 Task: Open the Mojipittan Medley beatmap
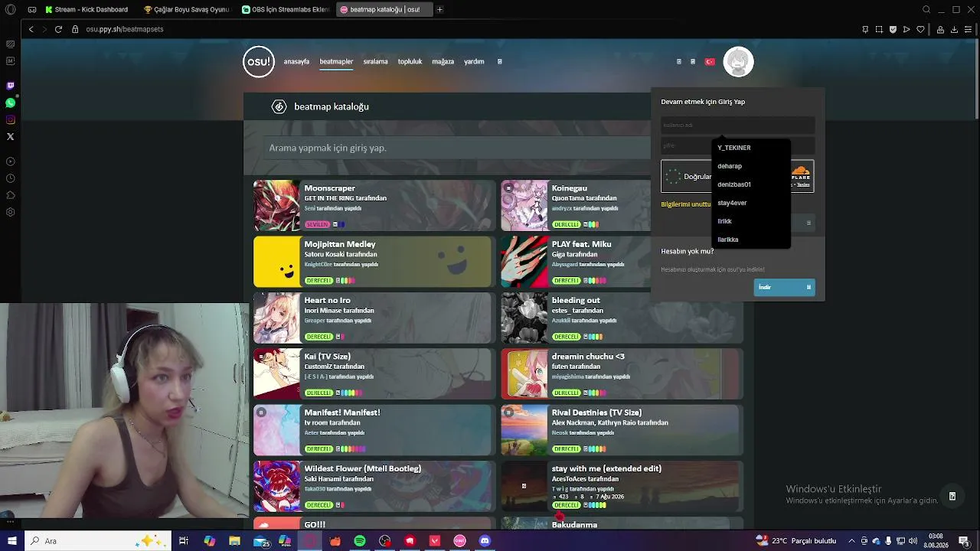tap(374, 262)
